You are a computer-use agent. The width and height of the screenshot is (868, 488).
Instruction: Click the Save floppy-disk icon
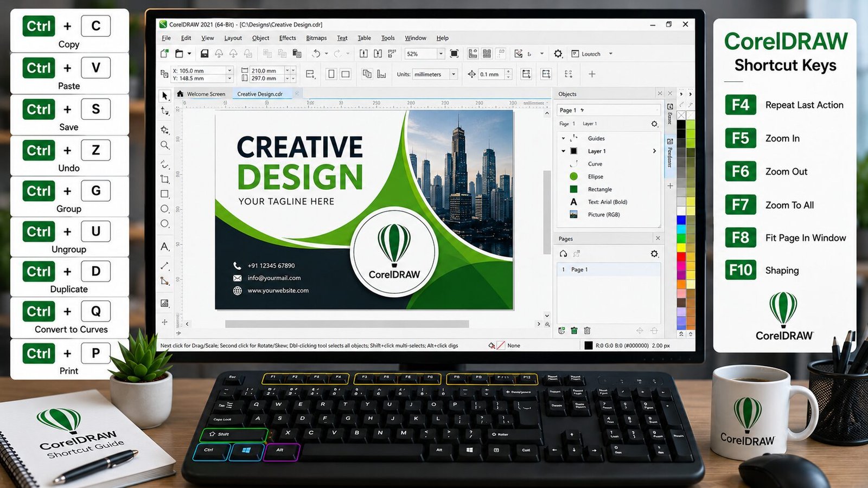tap(205, 54)
